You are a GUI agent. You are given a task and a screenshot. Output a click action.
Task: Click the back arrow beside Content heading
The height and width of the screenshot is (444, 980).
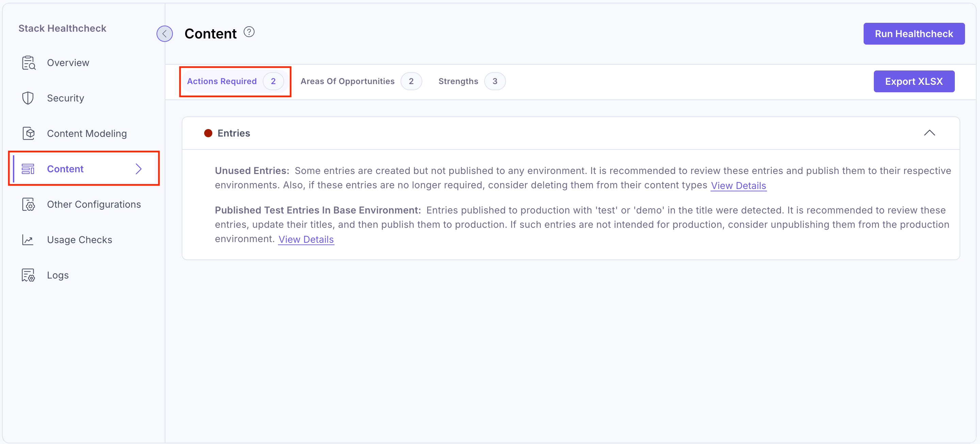tap(164, 33)
